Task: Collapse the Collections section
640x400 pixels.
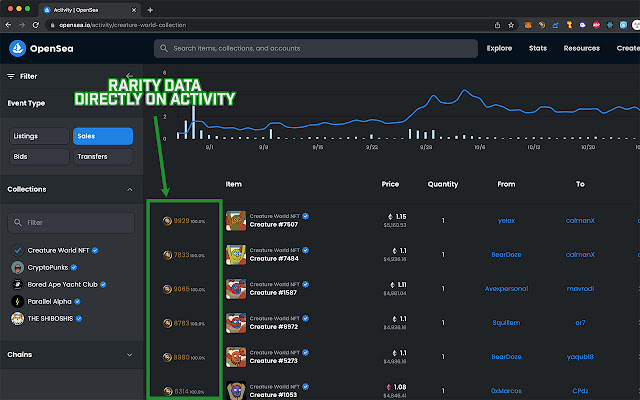Action: (129, 189)
